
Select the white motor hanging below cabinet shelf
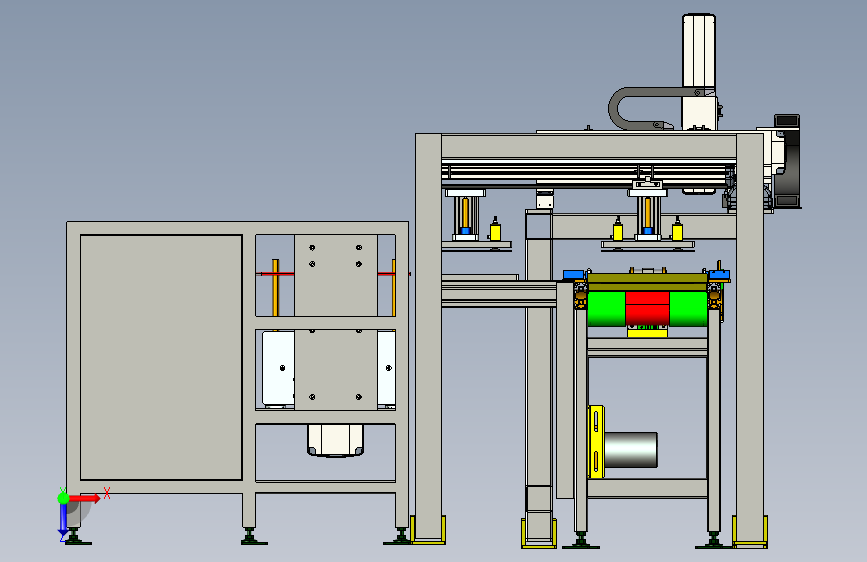336,440
